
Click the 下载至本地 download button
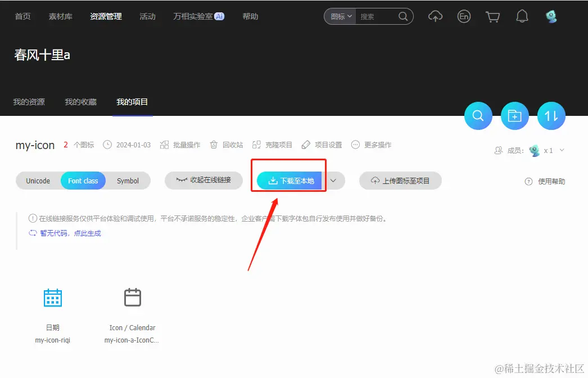click(288, 181)
